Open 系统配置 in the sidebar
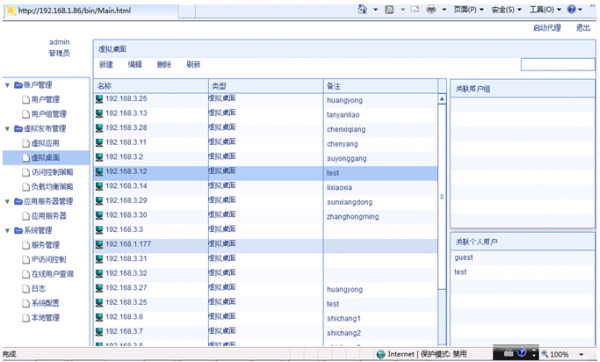This screenshot has width=600, height=362. click(45, 303)
